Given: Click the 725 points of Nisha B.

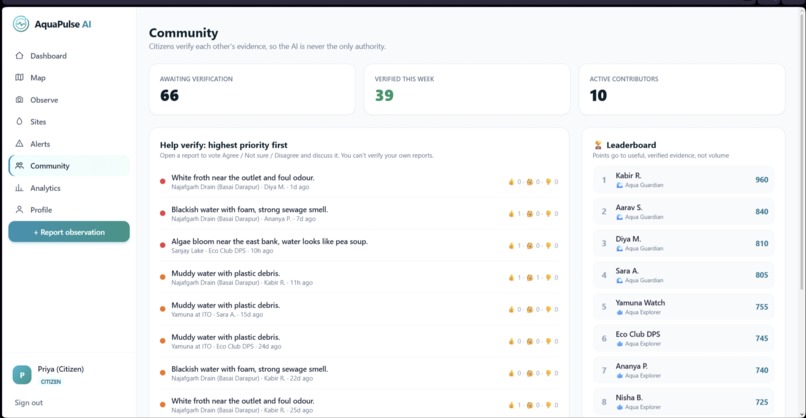Looking at the screenshot, I should pyautogui.click(x=762, y=402).
